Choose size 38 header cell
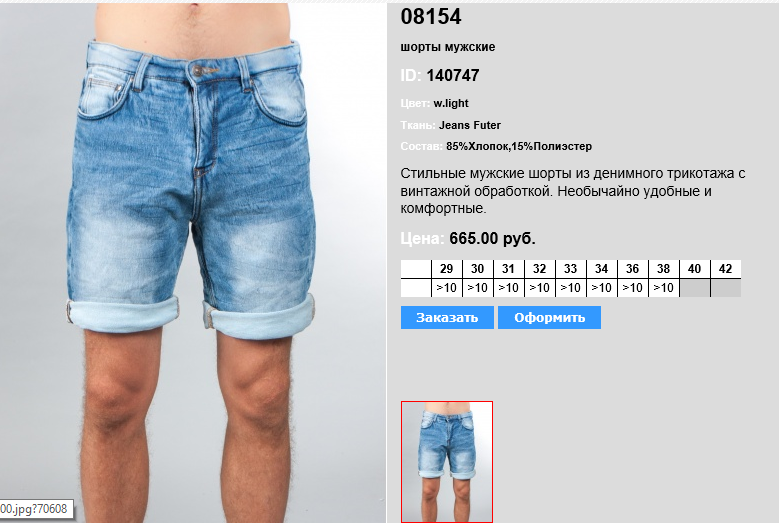This screenshot has width=779, height=523. pyautogui.click(x=663, y=269)
